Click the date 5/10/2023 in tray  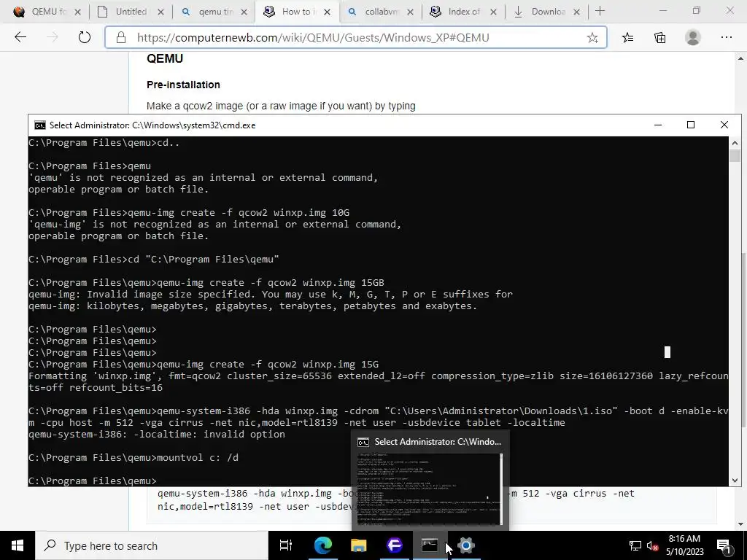pos(684,552)
